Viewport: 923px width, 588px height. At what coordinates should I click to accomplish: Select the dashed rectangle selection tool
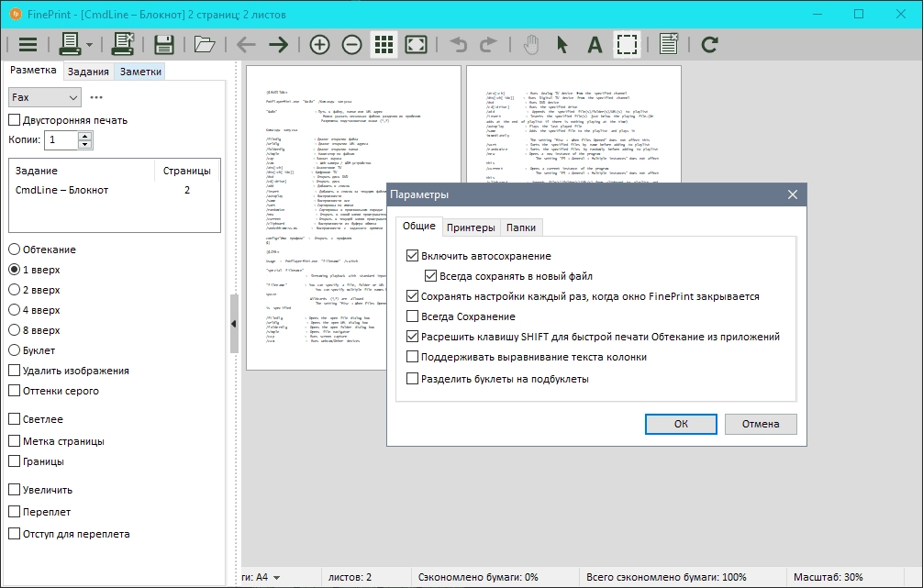[627, 45]
